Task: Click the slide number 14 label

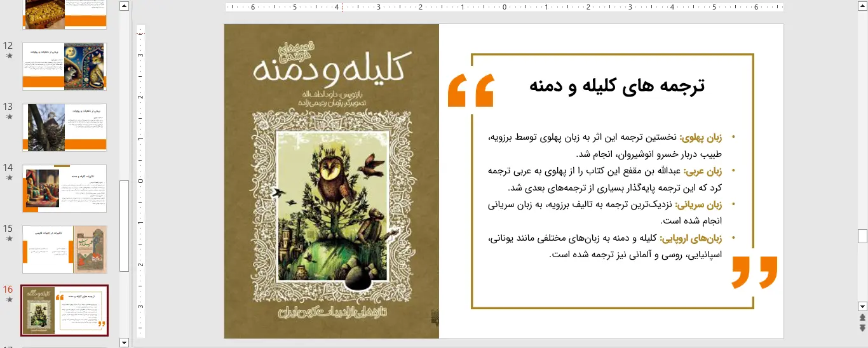Action: 8,168
